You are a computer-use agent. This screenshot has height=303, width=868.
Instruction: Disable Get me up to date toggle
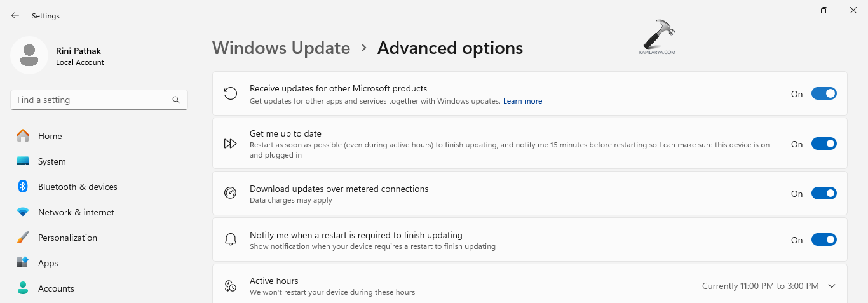tap(824, 144)
